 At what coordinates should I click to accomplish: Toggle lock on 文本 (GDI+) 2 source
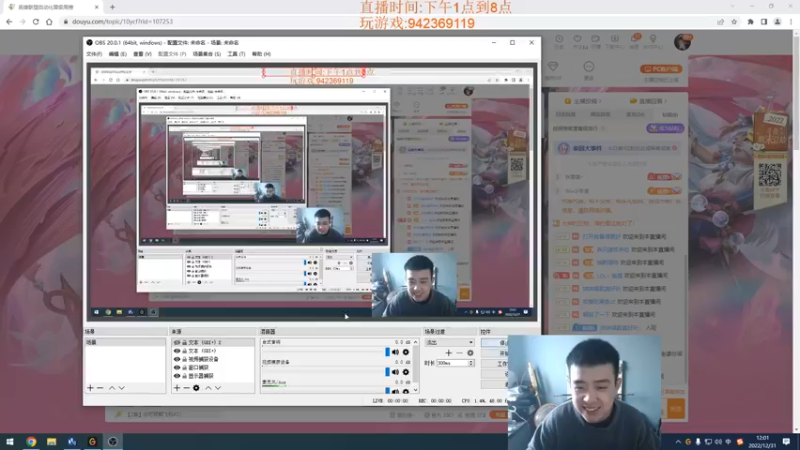click(185, 343)
